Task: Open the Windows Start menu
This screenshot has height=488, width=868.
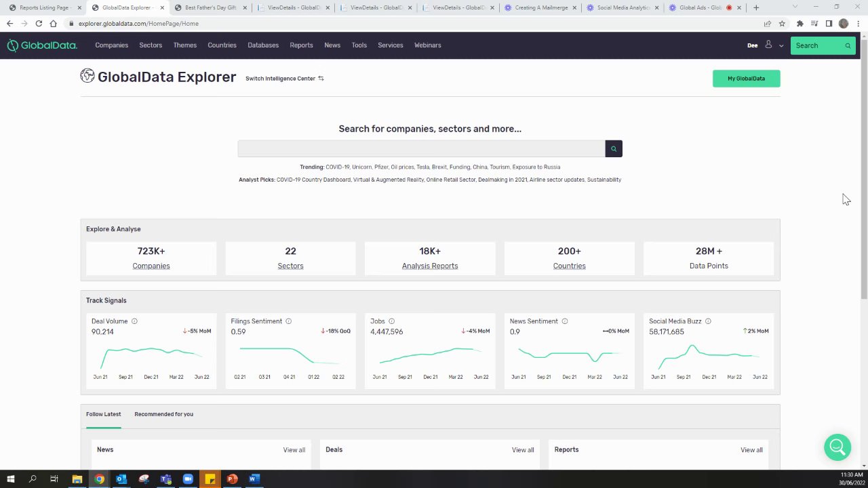Action: click(10, 479)
